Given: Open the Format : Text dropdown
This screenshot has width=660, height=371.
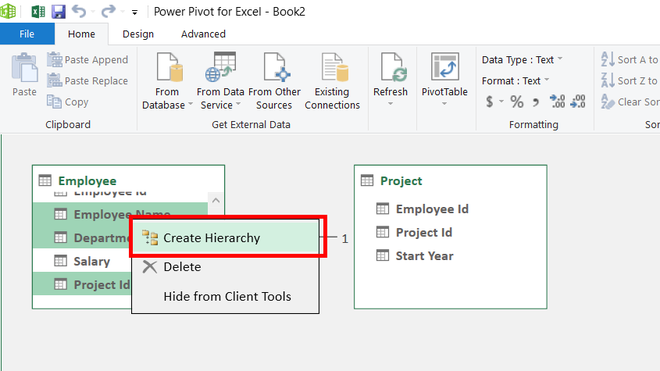Looking at the screenshot, I should click(x=516, y=80).
